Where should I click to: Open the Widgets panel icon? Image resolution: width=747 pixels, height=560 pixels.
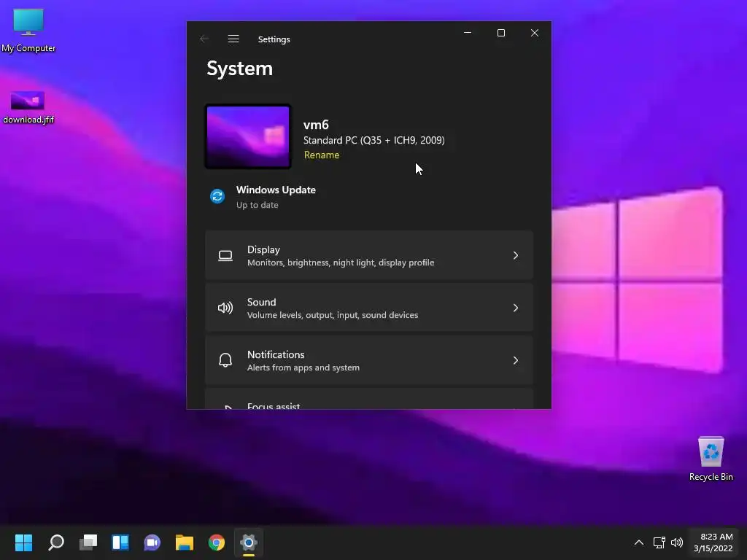(x=120, y=542)
